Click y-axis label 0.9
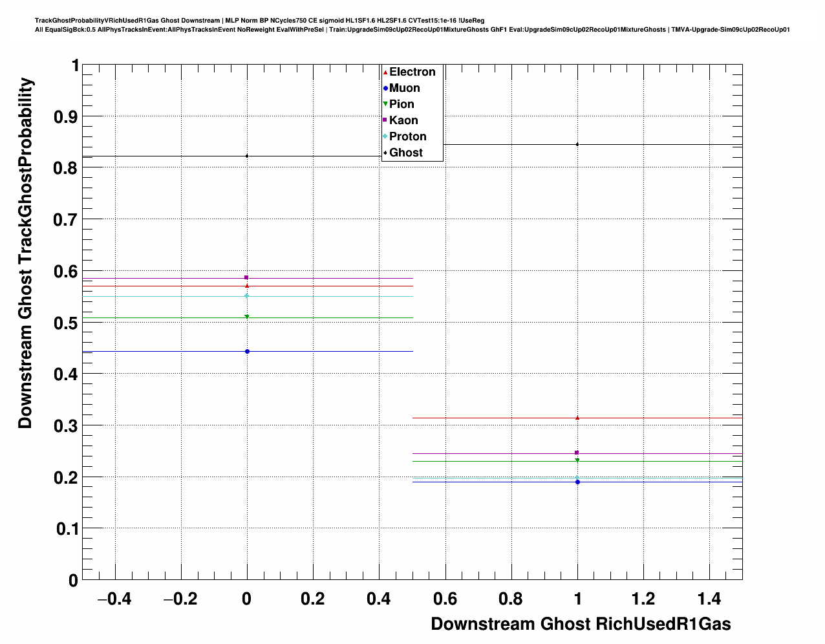Screen dimensions: 825x644 (66, 117)
